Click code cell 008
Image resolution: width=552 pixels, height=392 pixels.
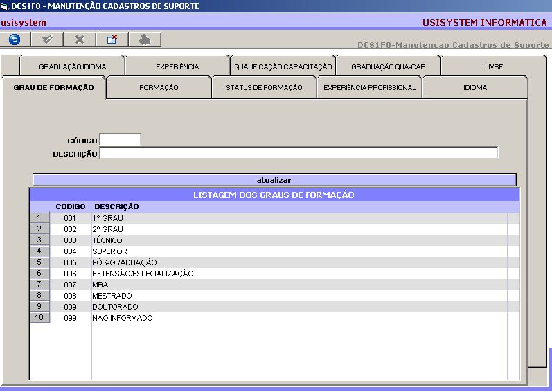click(70, 296)
